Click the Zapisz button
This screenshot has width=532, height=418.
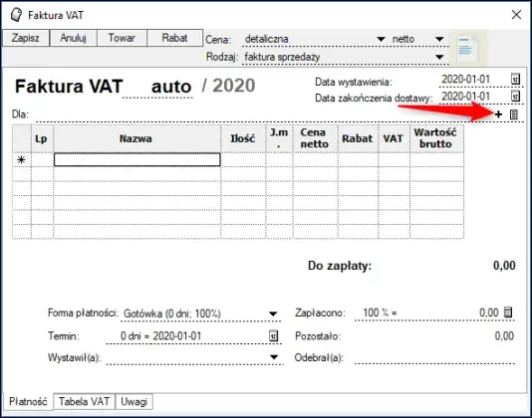(x=26, y=38)
